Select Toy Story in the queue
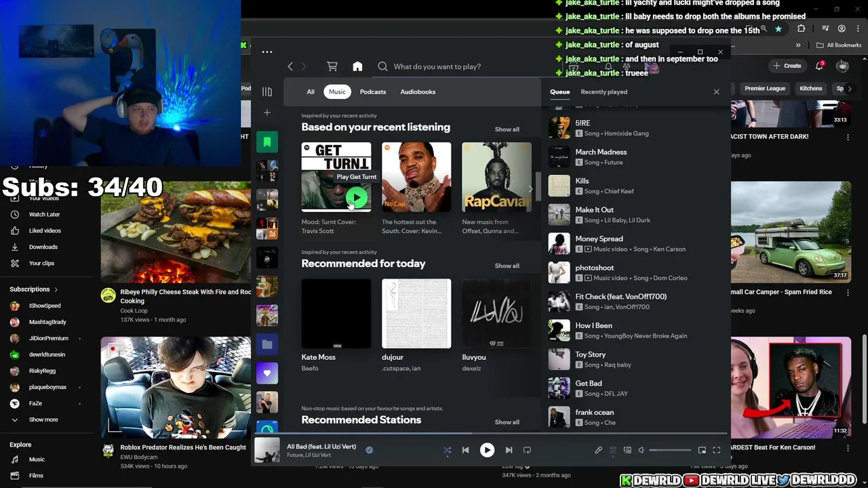Screen dimensions: 868x488 (x=634, y=359)
